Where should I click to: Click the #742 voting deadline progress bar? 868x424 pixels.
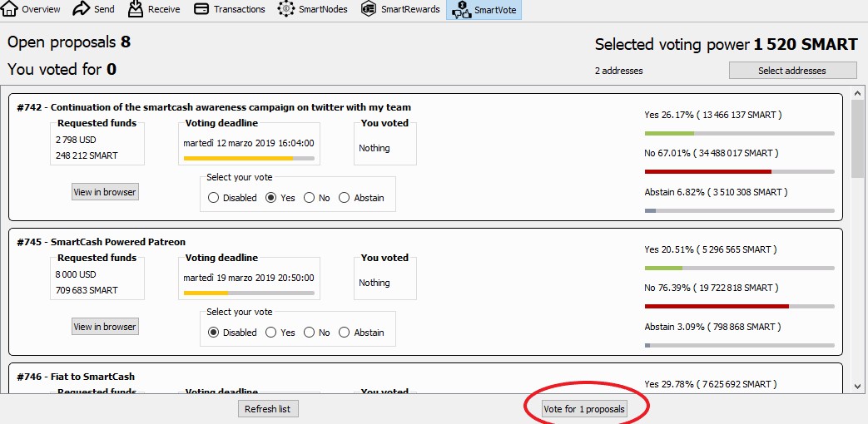coord(249,159)
